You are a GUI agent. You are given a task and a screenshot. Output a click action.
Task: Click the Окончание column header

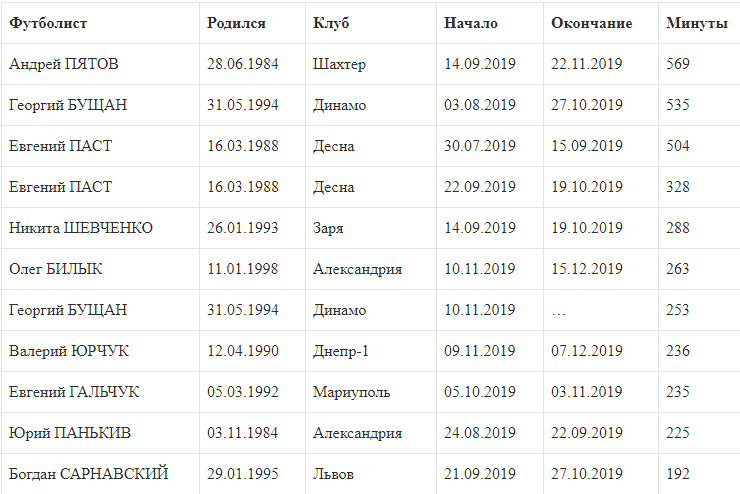[x=592, y=23]
